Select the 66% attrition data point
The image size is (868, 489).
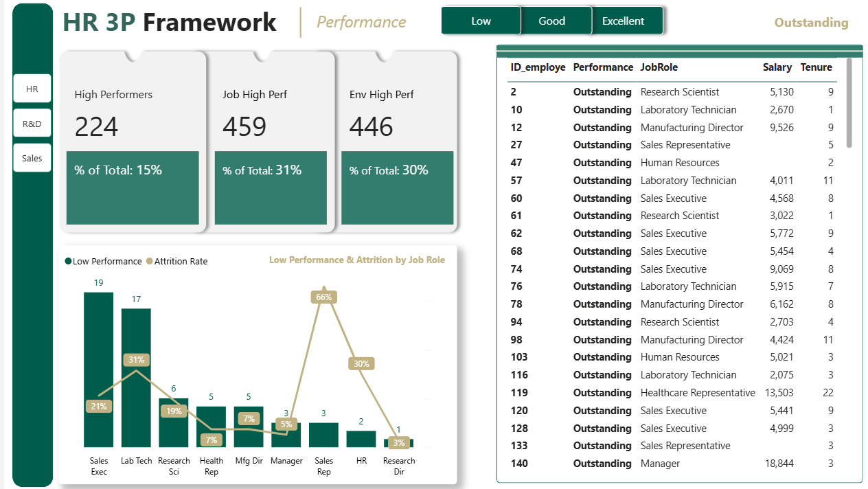[x=324, y=297]
